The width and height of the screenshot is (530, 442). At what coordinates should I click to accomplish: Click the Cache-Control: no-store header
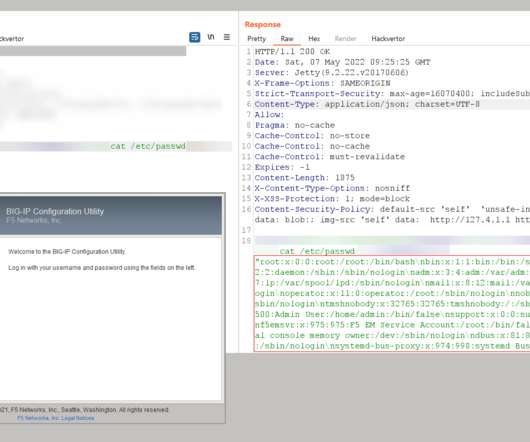tap(312, 136)
